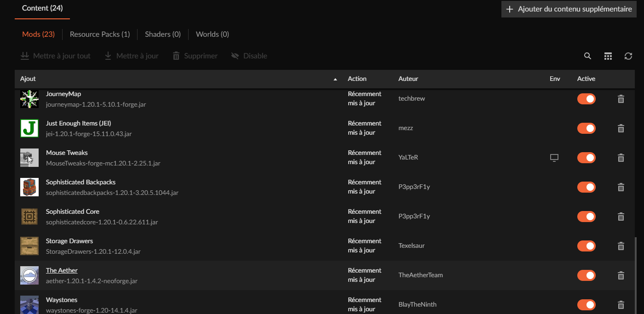Screen dimensions: 644x314
Task: Delete Waystones with its trash icon
Action: tap(621, 305)
